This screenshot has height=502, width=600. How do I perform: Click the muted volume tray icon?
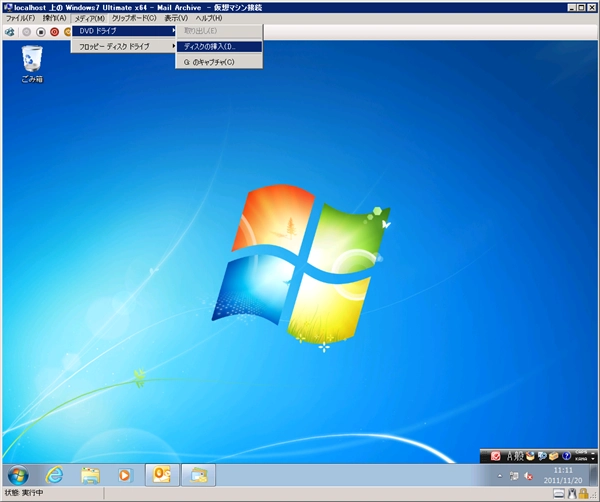528,476
